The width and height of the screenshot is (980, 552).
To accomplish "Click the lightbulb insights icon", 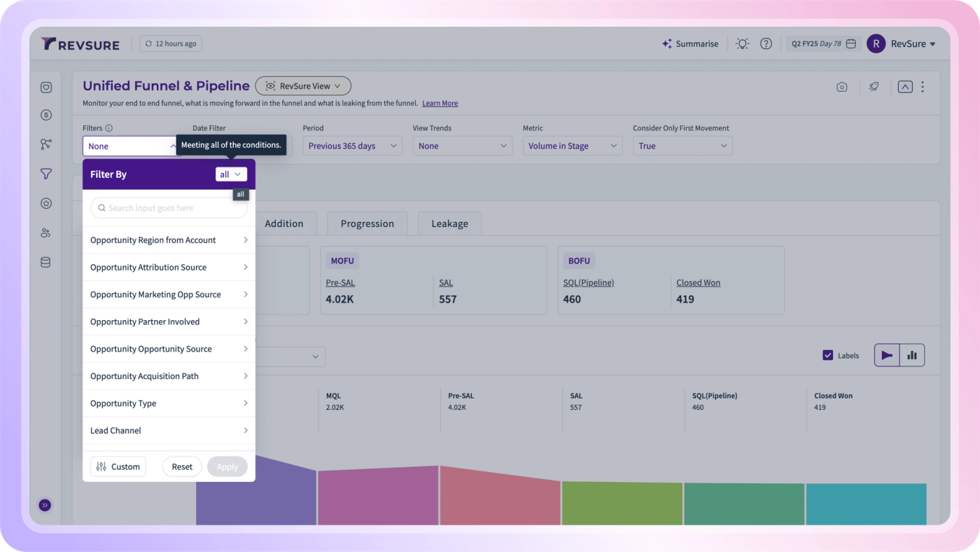I will coord(743,43).
